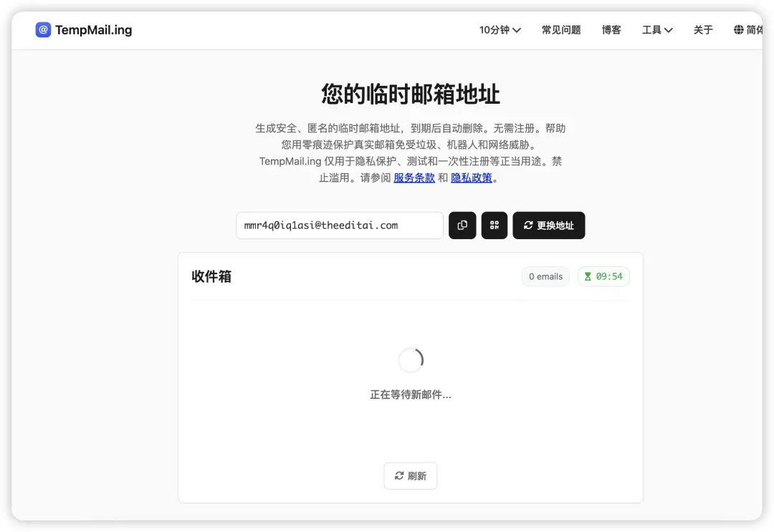Open the 隐私政策 link

(x=472, y=178)
